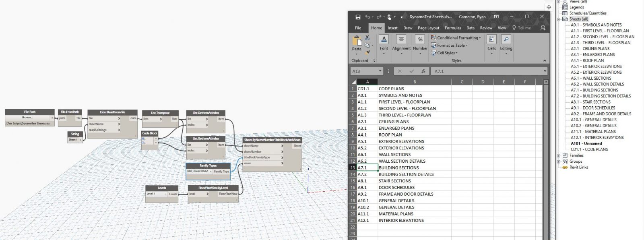Click Insert Function fx icon
The height and width of the screenshot is (240, 644).
[423, 71]
